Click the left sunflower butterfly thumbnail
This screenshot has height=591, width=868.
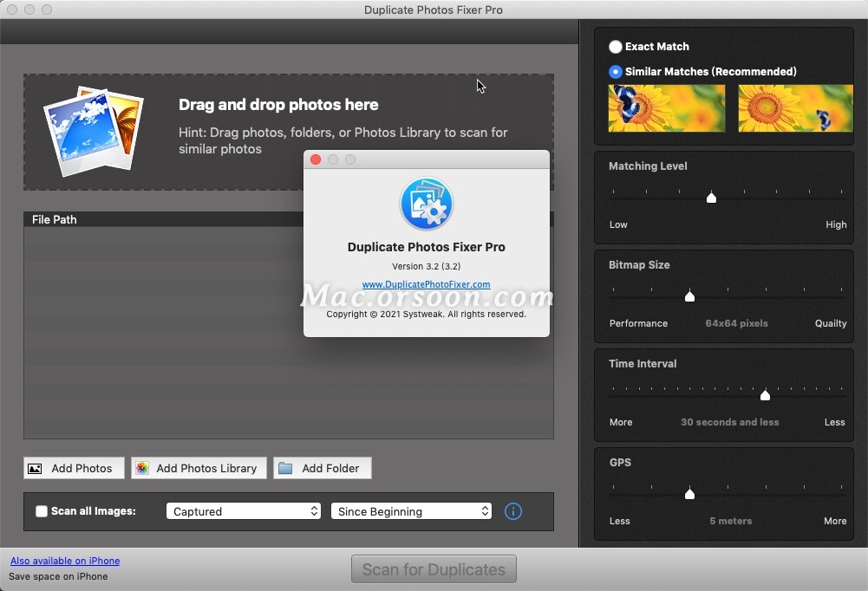[667, 108]
